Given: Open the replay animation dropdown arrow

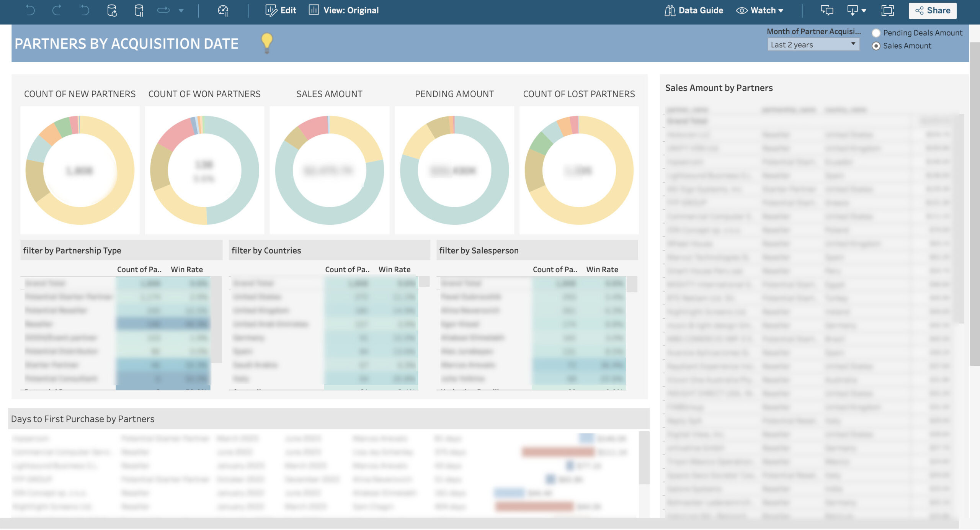Looking at the screenshot, I should click(181, 10).
